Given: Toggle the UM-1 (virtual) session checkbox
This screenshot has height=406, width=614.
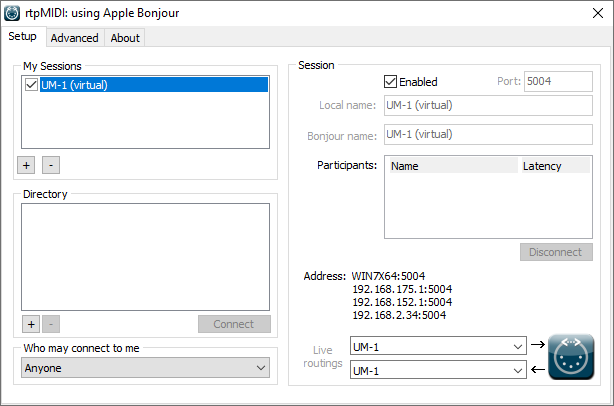Looking at the screenshot, I should pos(31,85).
